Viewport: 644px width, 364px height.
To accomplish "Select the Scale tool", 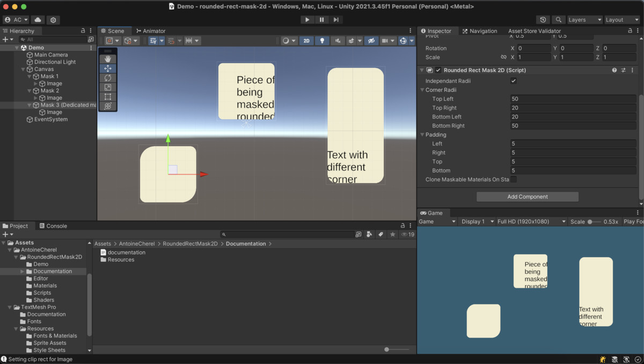I will coord(108,87).
